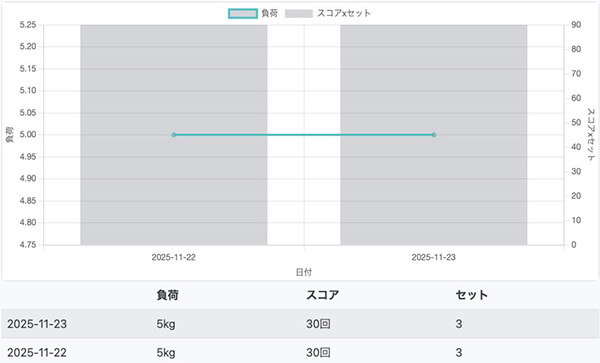Click the スコアxセット legend label text

(x=344, y=13)
